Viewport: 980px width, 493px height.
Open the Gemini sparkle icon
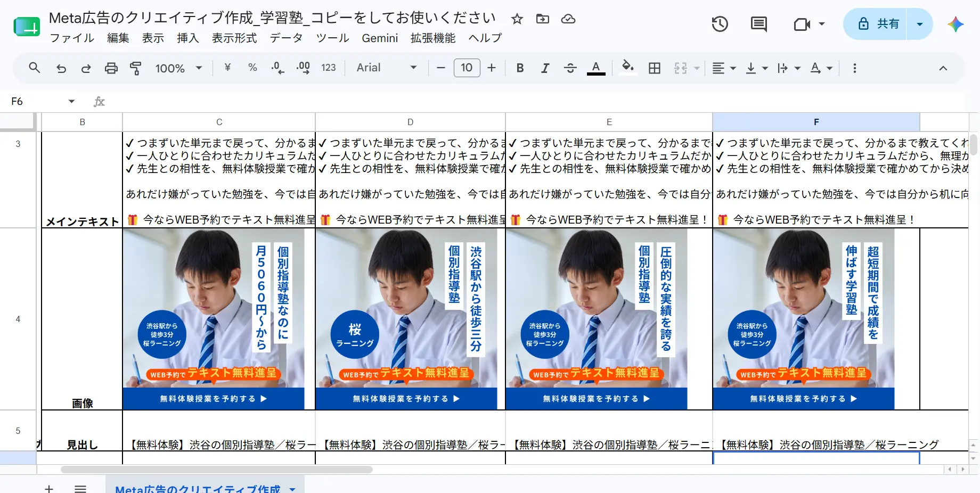956,24
